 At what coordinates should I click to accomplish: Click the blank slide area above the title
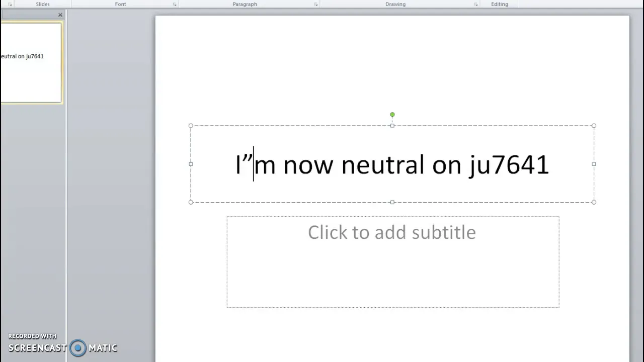pos(392,65)
